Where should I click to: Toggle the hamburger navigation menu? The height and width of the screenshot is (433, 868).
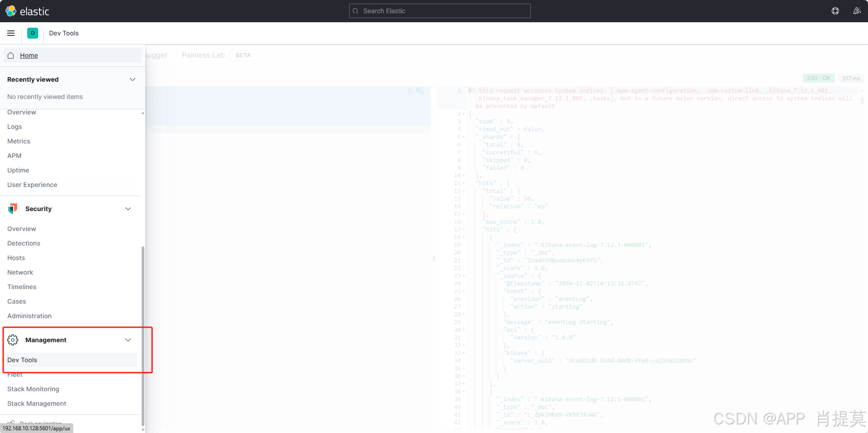11,33
